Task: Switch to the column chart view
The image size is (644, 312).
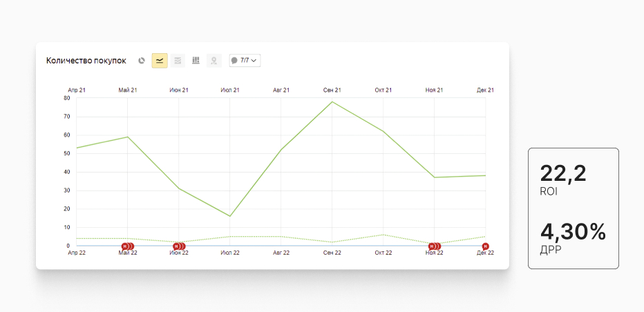Action: click(x=196, y=61)
